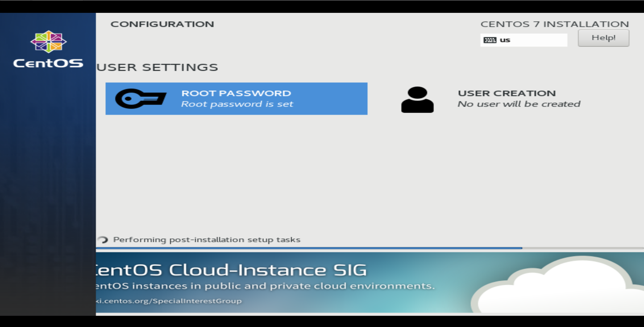The width and height of the screenshot is (644, 327).
Task: Click the keyboard layout icon
Action: 490,40
